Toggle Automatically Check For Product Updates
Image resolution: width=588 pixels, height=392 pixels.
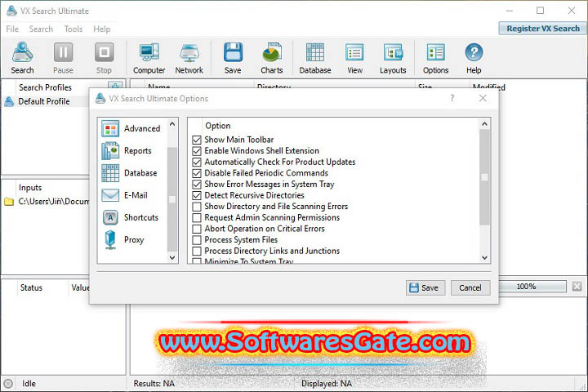(197, 162)
